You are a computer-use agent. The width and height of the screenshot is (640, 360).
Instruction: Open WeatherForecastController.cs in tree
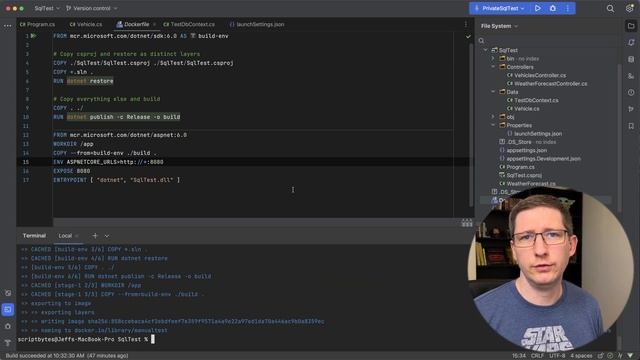pos(547,84)
